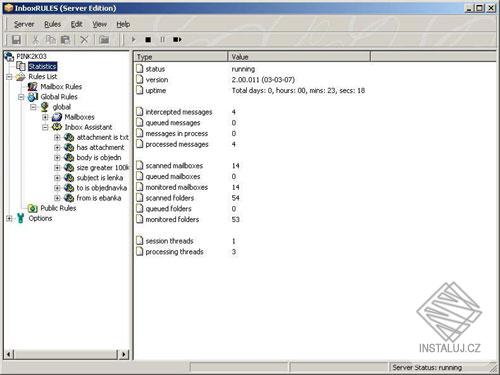Click the Mailboxes node icon

[x=57, y=117]
